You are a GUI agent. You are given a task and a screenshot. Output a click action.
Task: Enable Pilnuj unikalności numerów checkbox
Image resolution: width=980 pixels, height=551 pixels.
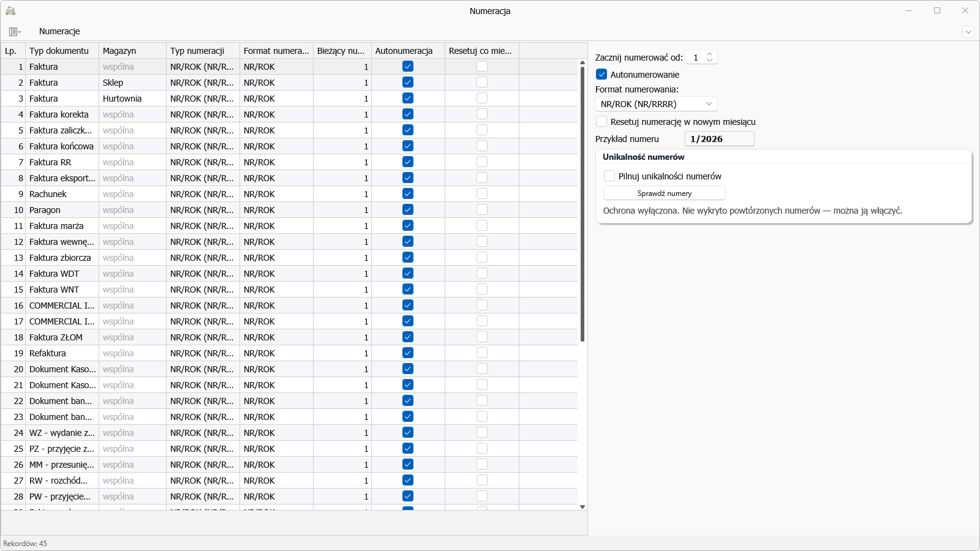tap(609, 176)
